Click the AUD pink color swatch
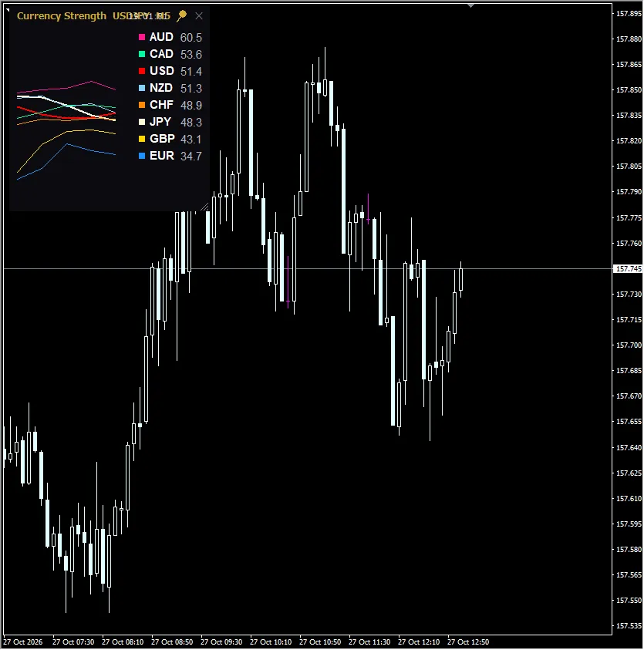The width and height of the screenshot is (644, 650). (x=142, y=37)
